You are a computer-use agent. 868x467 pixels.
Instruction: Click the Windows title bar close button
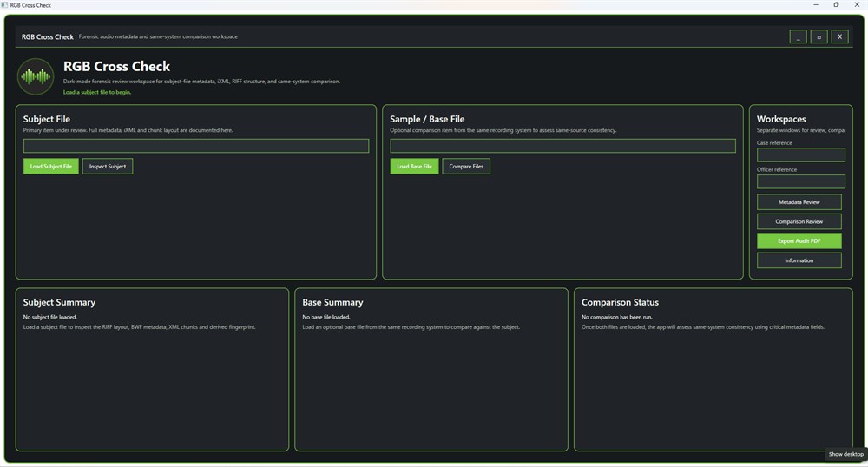857,5
